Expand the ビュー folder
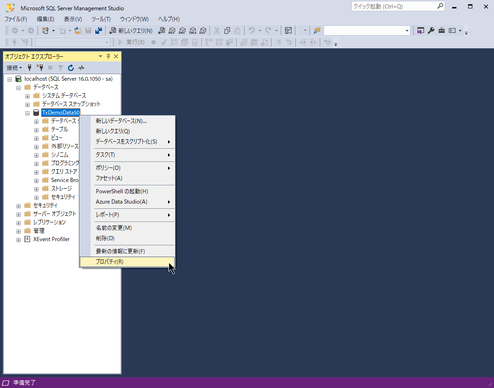 point(36,138)
